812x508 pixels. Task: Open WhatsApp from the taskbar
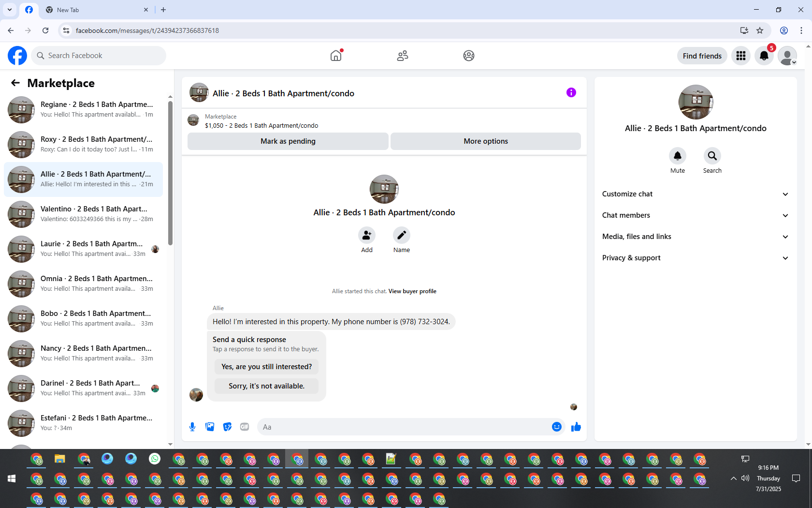(155, 459)
